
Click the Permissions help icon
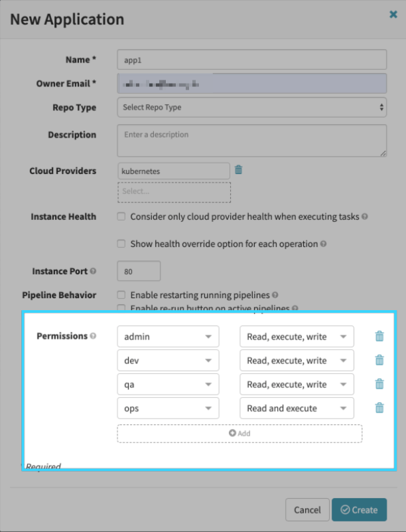pos(94,336)
